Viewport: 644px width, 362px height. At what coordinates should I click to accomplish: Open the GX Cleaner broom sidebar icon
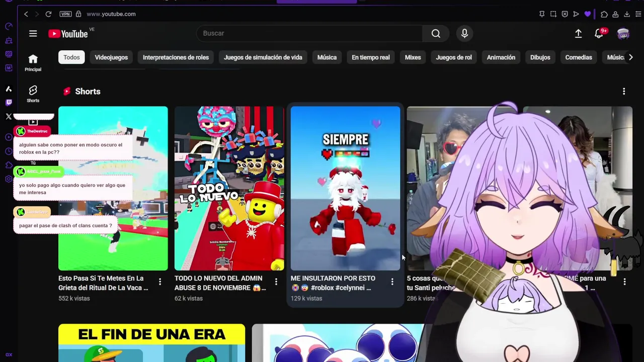(9, 40)
